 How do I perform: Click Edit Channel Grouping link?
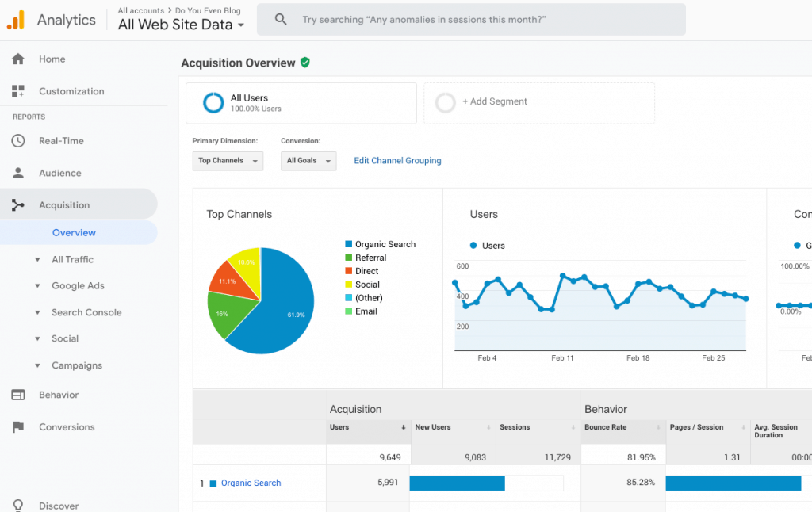coord(398,160)
